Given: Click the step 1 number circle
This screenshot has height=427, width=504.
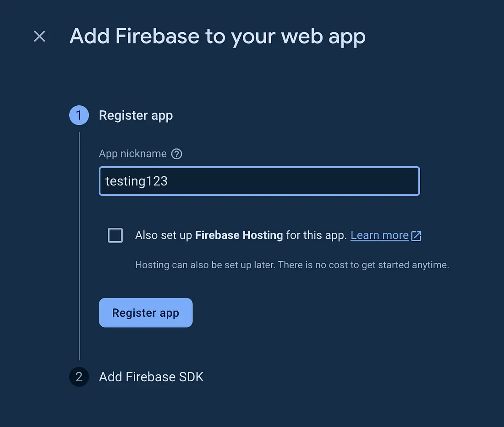Looking at the screenshot, I should [79, 115].
